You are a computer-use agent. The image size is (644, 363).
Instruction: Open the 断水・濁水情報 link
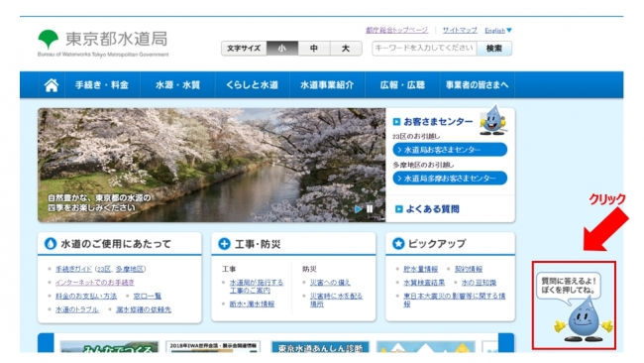pyautogui.click(x=252, y=304)
